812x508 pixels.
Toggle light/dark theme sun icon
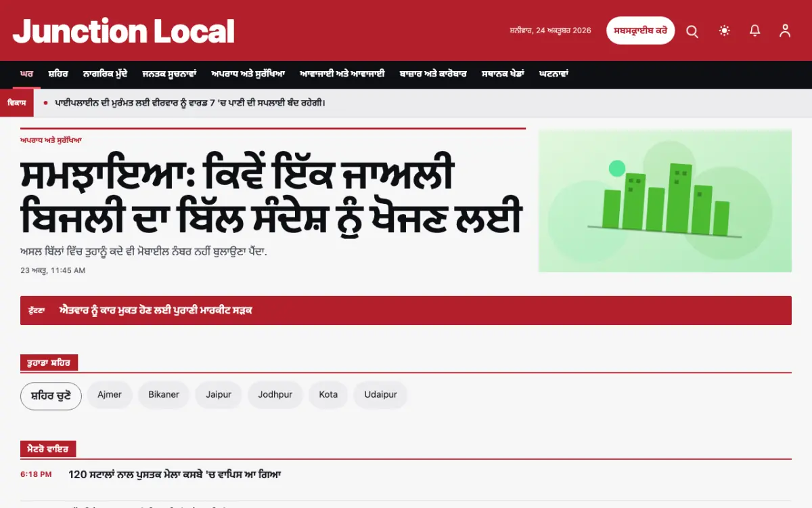pyautogui.click(x=725, y=30)
